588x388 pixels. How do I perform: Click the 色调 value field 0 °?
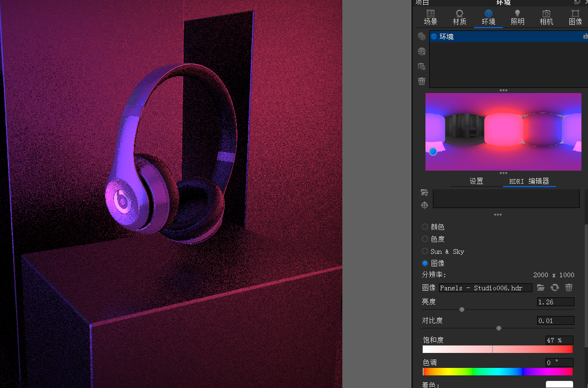click(x=559, y=363)
